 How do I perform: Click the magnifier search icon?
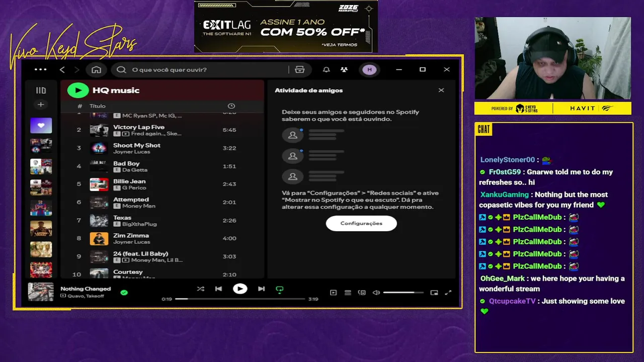(121, 70)
